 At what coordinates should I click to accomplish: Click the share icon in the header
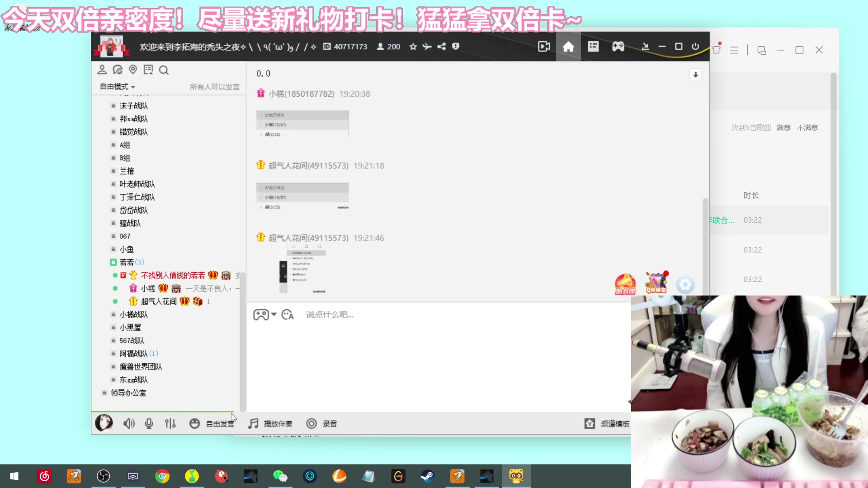(x=441, y=47)
